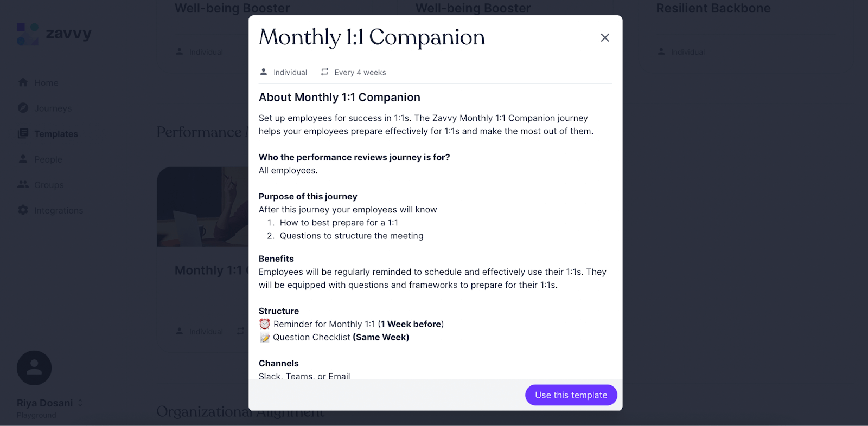Screen dimensions: 868x426
Task: Select the Resilient Backbone template
Action: 713,8
